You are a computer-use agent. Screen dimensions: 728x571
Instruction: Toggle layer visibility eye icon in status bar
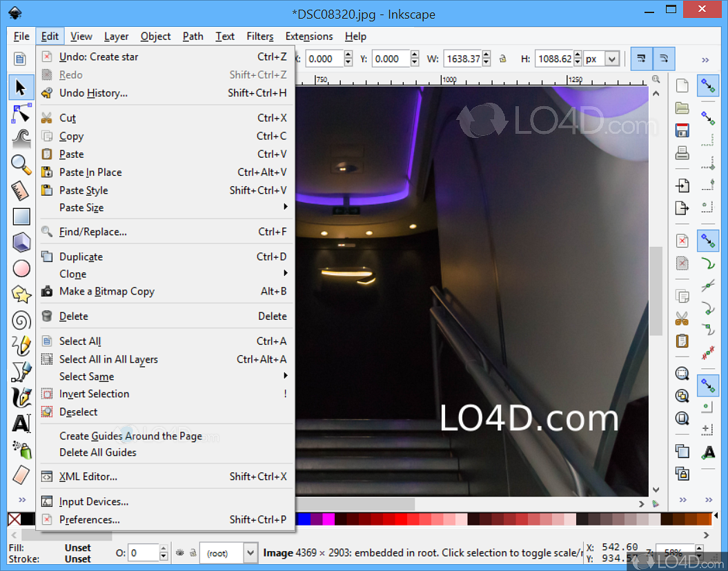pos(180,553)
